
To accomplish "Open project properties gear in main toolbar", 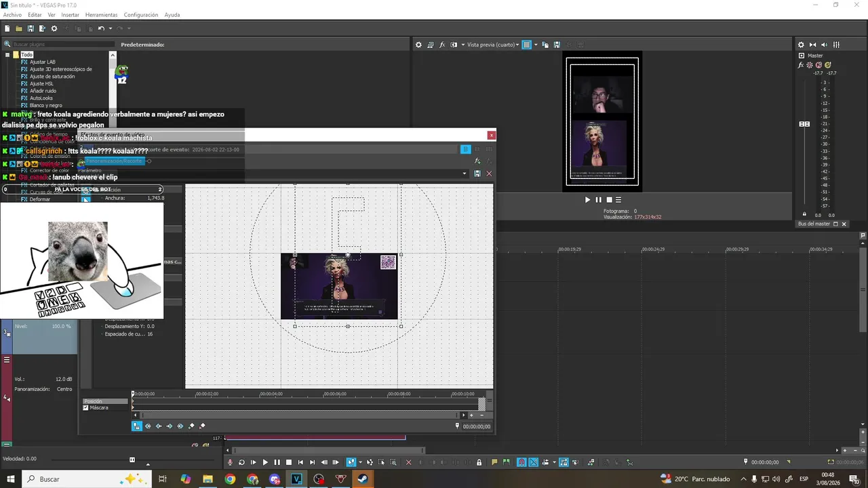I will (x=54, y=28).
